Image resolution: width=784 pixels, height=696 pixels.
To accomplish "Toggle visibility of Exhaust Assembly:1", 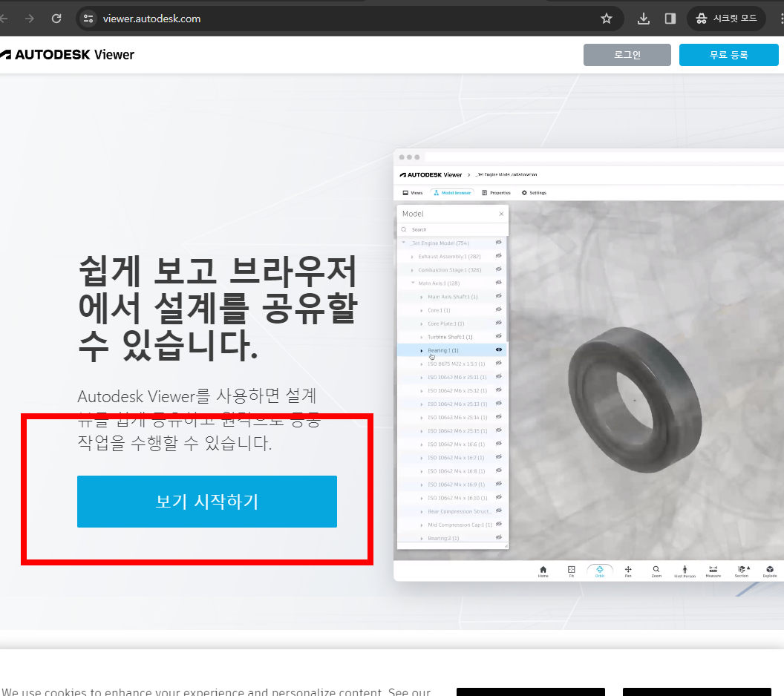I will click(498, 256).
